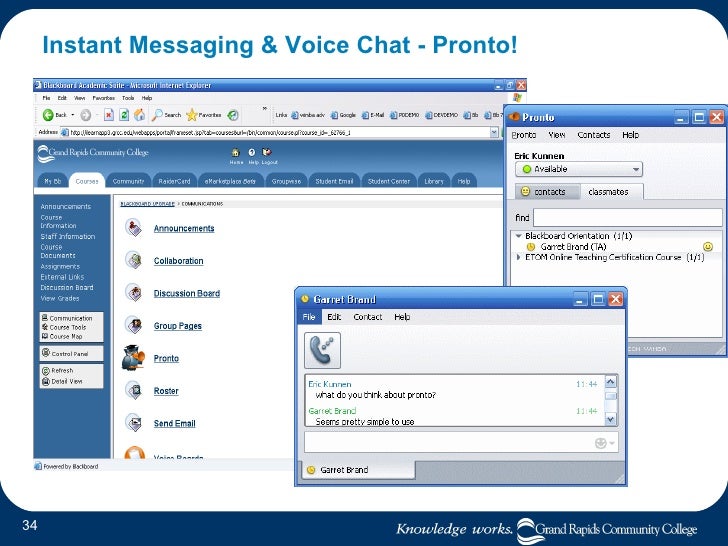Viewport: 728px width, 546px height.
Task: Click the Announcements icon in Communications
Action: 134,228
